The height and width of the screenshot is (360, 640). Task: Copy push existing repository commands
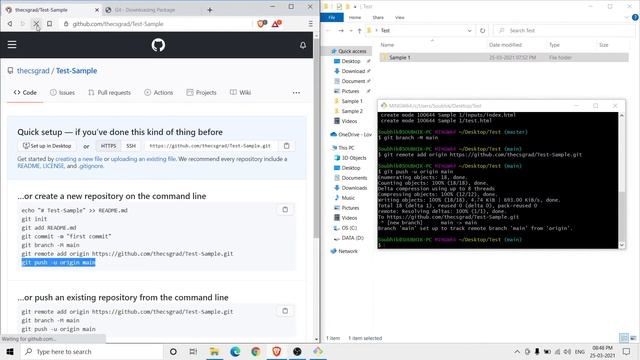coord(285,311)
